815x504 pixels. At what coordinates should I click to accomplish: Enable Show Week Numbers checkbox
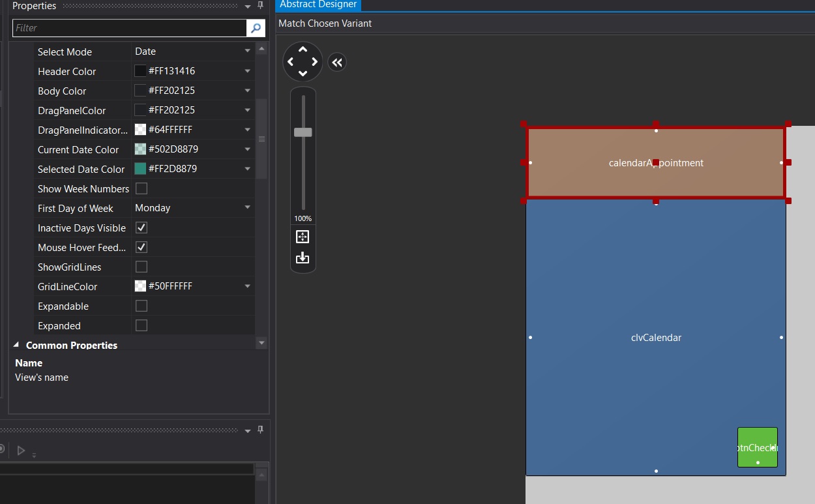pyautogui.click(x=141, y=188)
